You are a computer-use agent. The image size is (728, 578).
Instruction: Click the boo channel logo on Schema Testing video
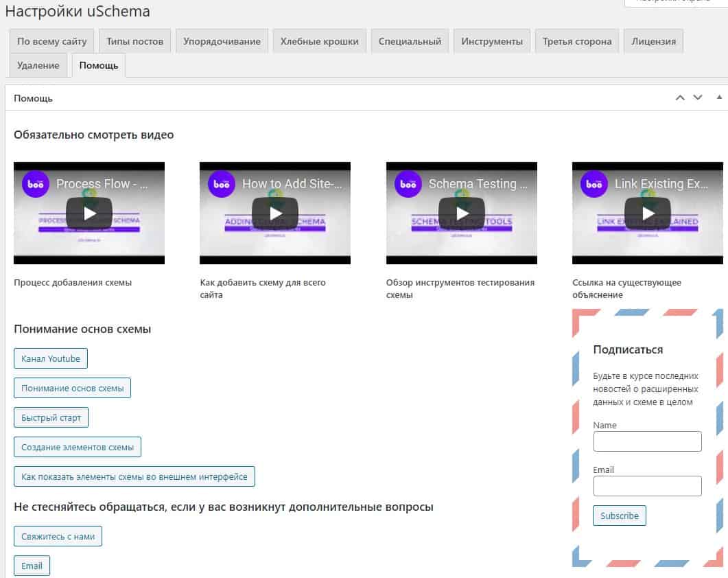(408, 184)
